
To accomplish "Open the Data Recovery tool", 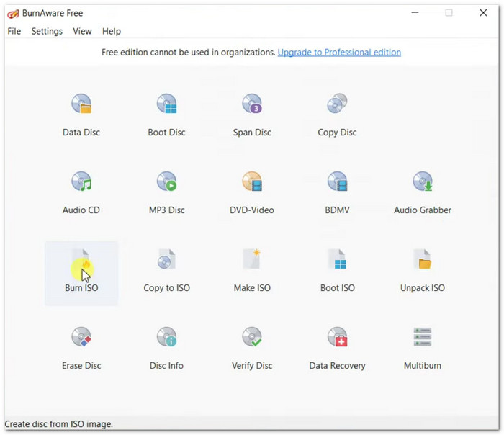I will (x=337, y=338).
